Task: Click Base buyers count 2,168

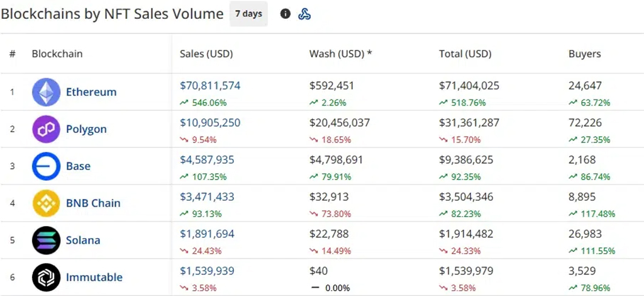Action: 582,159
